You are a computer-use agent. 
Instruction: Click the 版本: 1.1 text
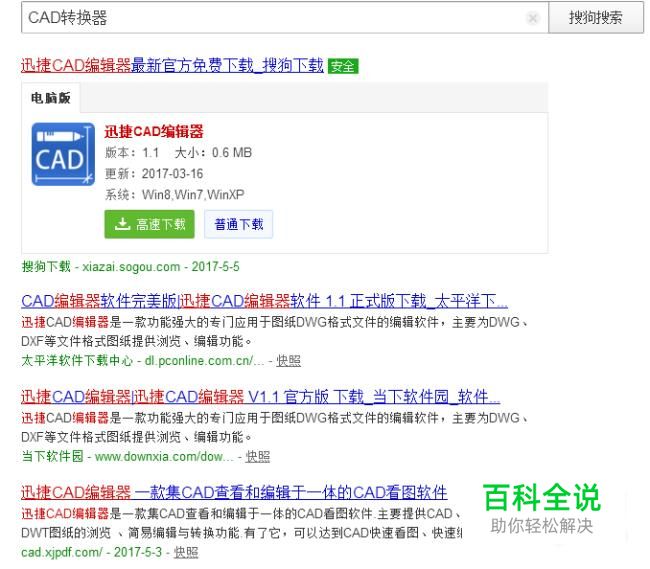pyautogui.click(x=132, y=153)
